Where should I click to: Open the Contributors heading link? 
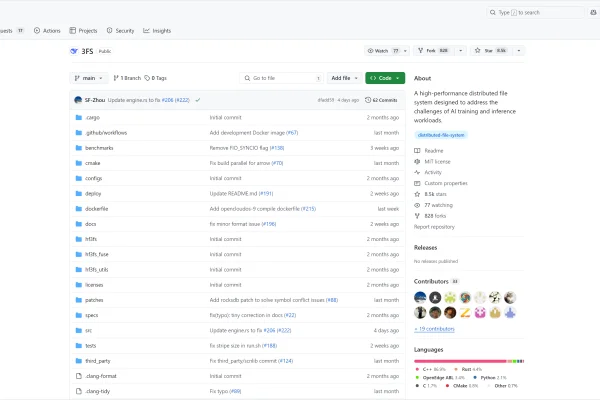point(431,281)
